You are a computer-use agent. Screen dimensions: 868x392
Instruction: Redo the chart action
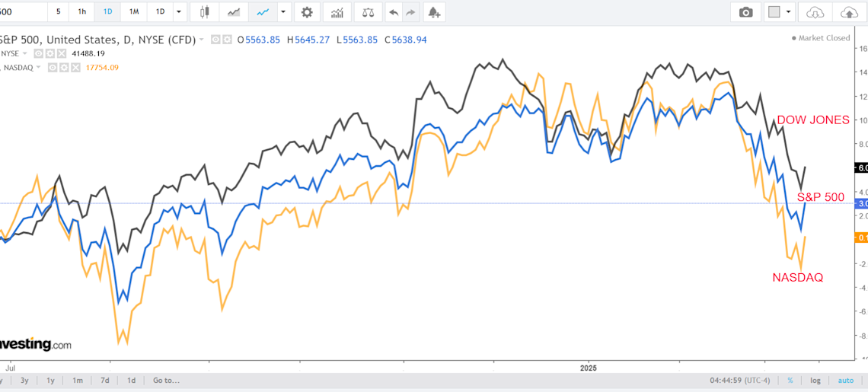click(410, 11)
